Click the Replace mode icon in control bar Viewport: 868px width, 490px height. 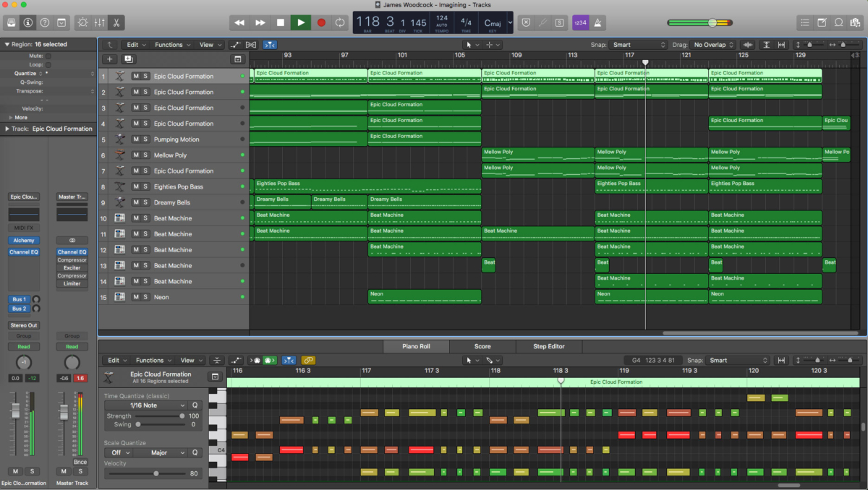pyautogui.click(x=526, y=22)
